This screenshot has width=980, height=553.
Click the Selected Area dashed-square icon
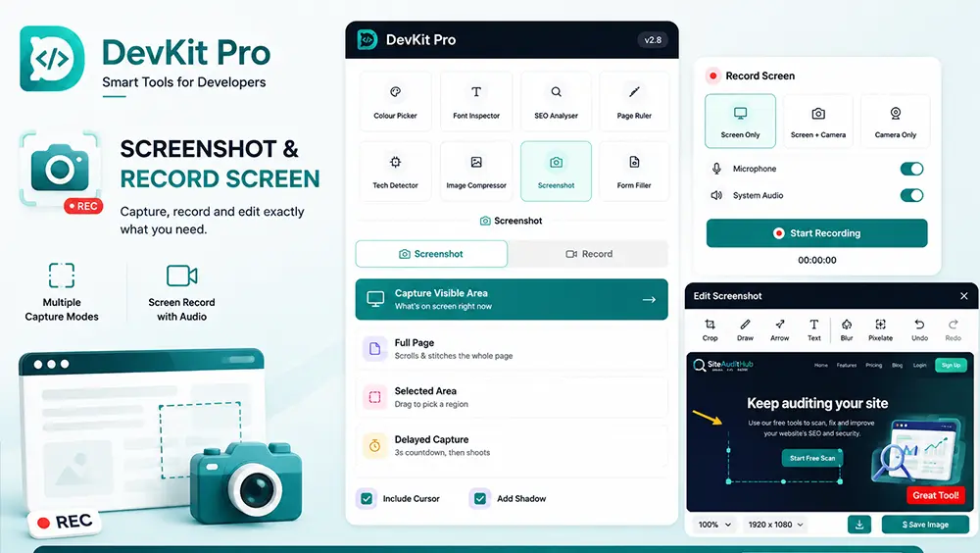(375, 396)
